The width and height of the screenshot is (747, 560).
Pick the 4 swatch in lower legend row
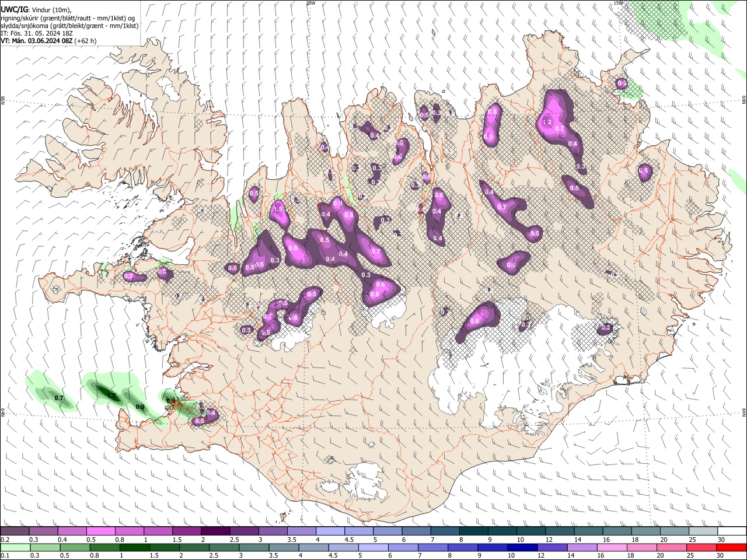pos(313,547)
